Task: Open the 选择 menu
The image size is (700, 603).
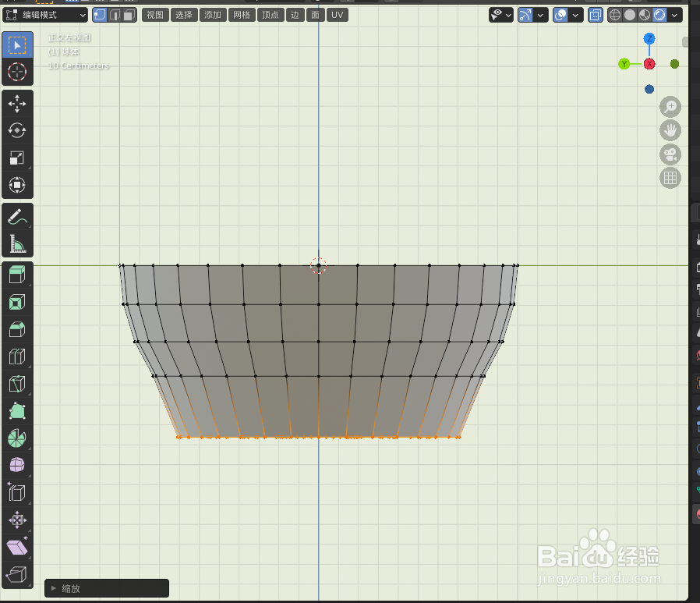Action: [183, 15]
